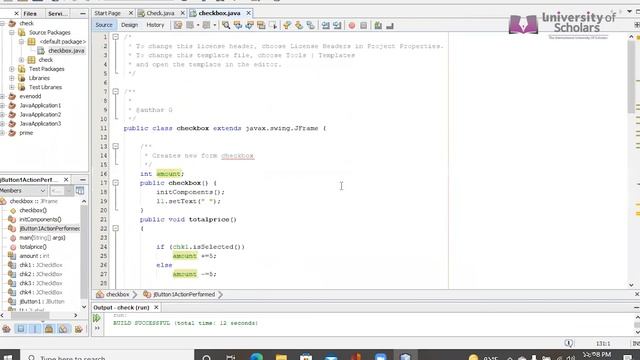Expand the Test Packages node
This screenshot has width=640, height=360.
[x=12, y=69]
